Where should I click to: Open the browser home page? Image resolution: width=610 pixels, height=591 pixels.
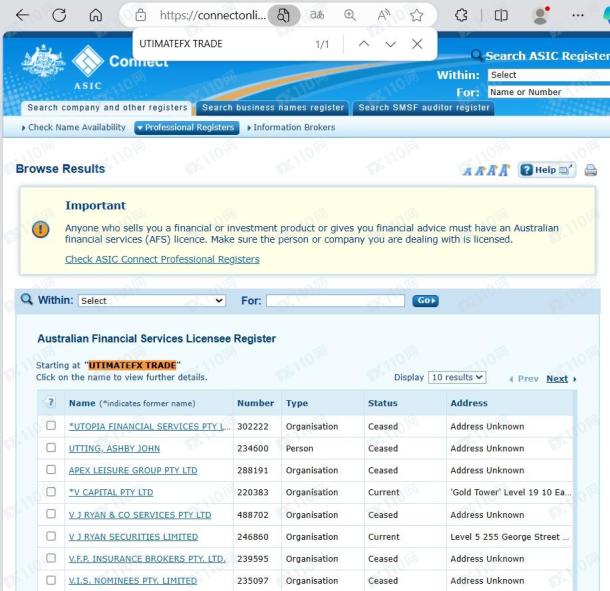[x=96, y=15]
